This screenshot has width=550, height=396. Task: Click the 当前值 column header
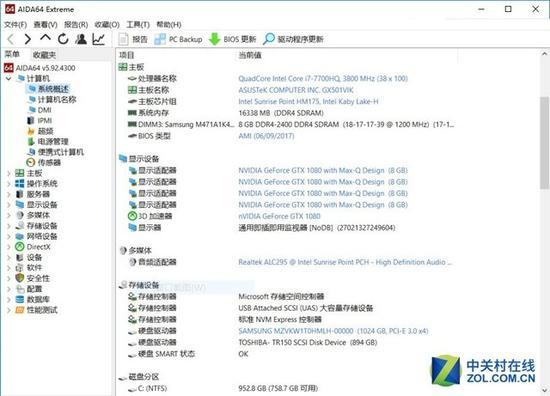click(250, 55)
